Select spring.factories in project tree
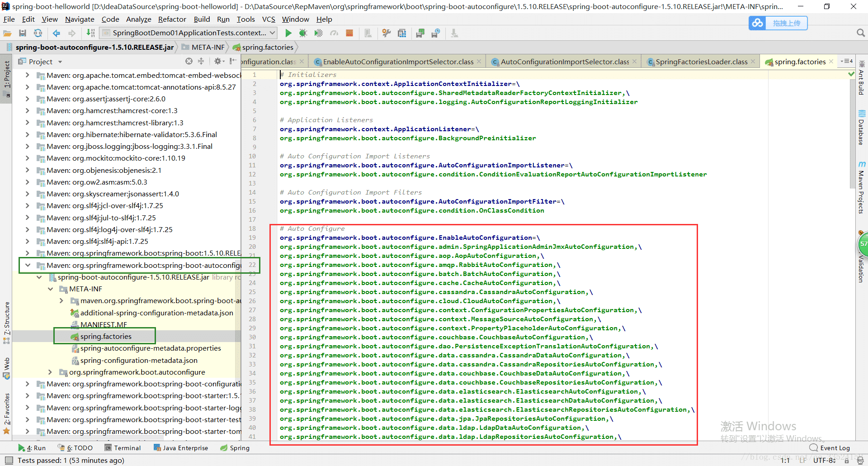Screen dimensions: 868x466 tap(106, 336)
